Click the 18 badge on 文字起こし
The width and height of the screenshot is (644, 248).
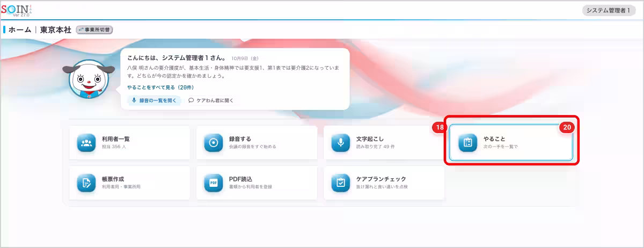pos(440,128)
